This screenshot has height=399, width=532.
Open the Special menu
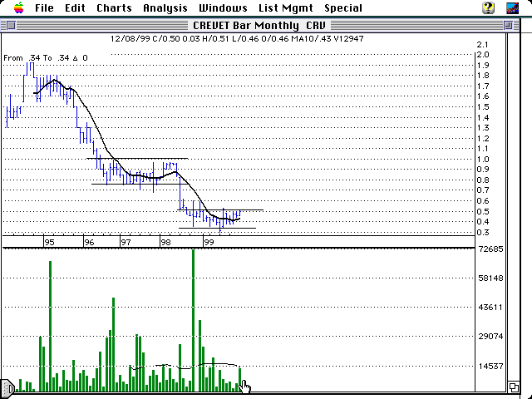[x=343, y=7]
